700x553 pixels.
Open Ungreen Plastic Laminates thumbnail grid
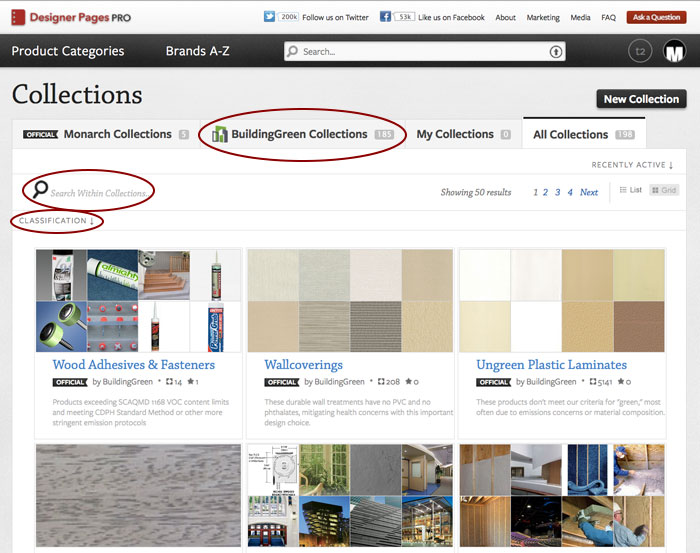562,300
